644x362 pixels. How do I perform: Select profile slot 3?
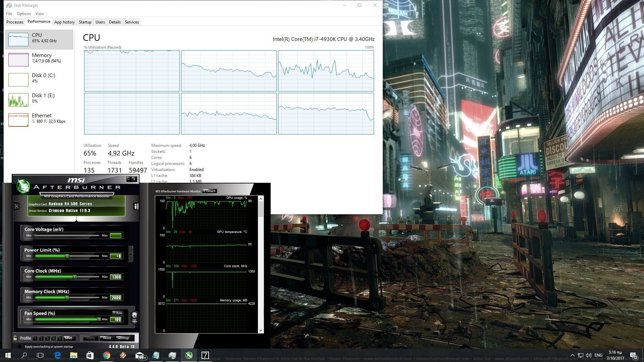47,338
